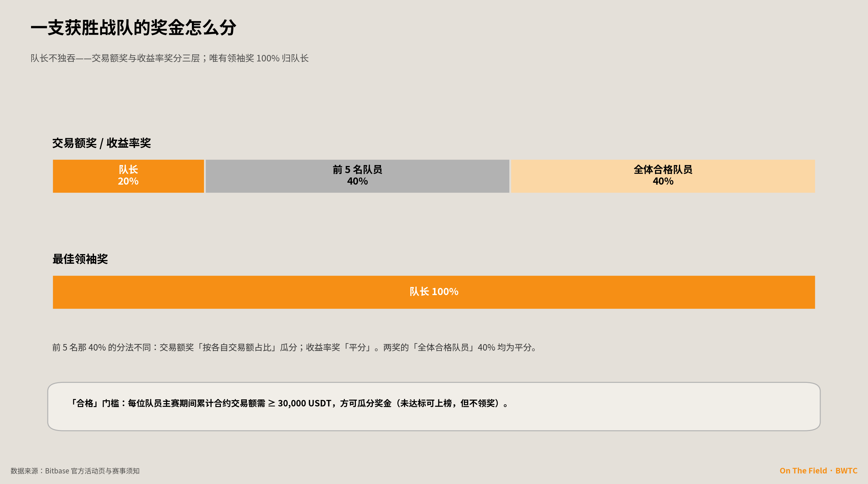Select the orange 队长 20% bar segment
This screenshot has height=484, width=868.
128,176
